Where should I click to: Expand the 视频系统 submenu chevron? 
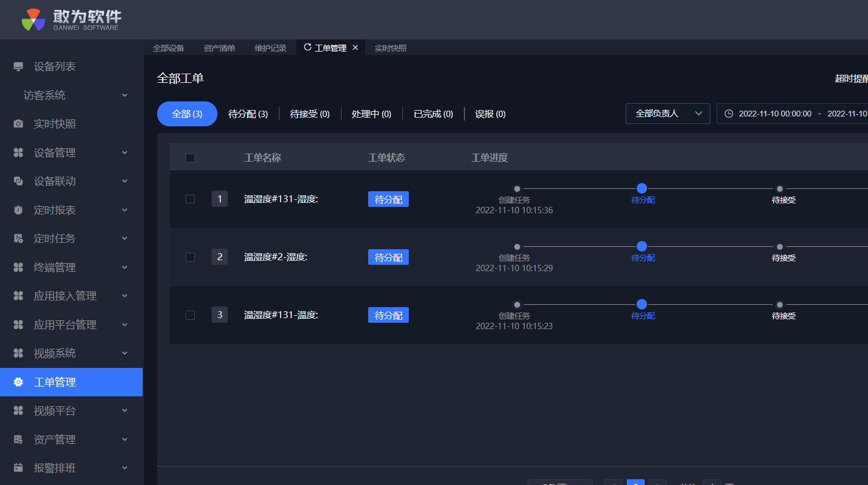point(125,353)
